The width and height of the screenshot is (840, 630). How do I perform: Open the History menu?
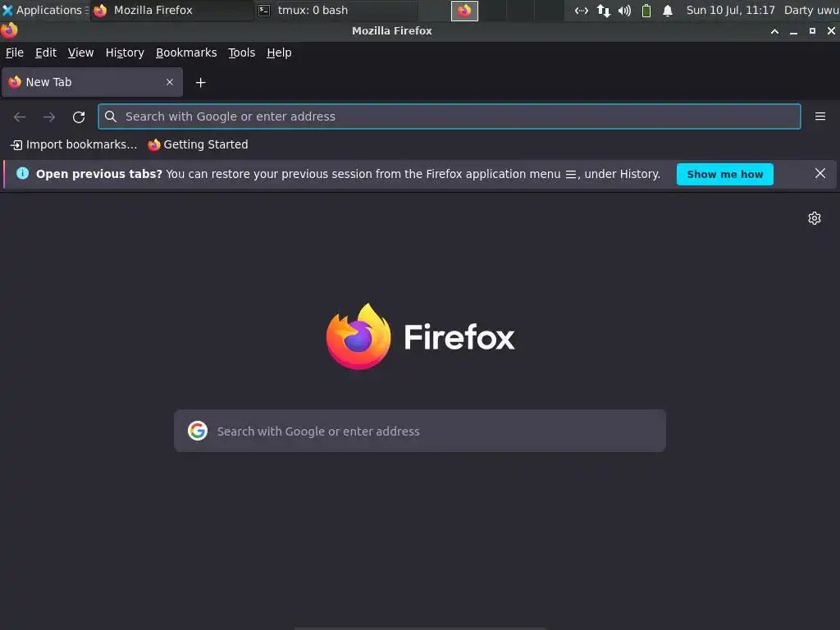tap(125, 52)
